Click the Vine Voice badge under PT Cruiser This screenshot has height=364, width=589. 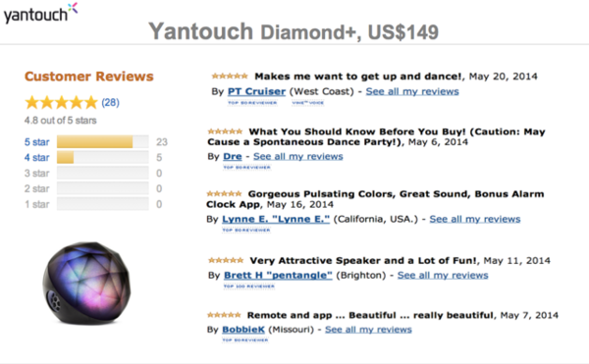point(308,103)
